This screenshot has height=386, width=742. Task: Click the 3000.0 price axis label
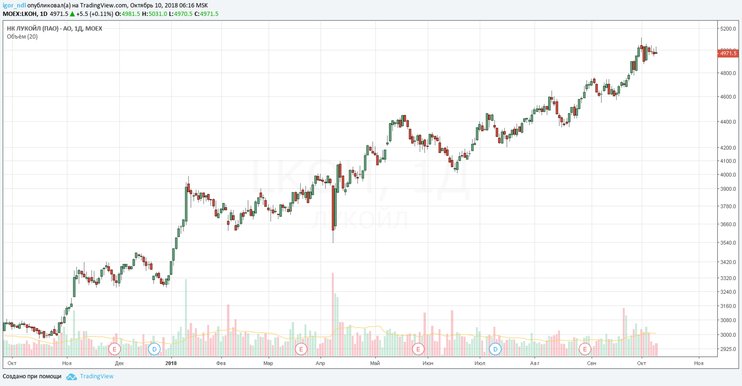point(729,334)
